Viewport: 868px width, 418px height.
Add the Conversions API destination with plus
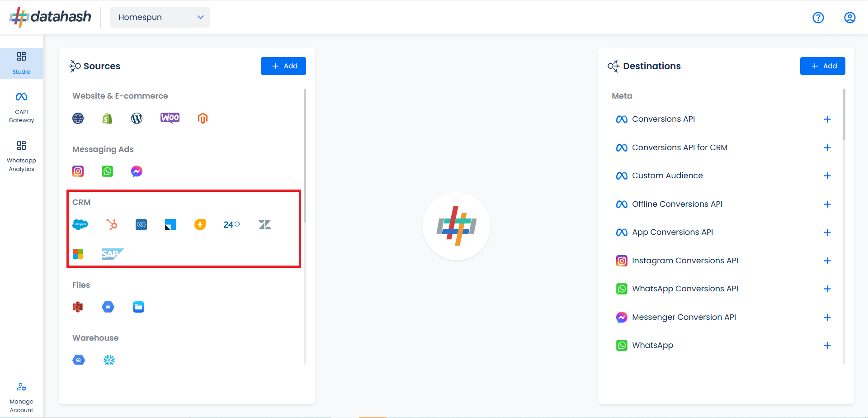tap(827, 119)
